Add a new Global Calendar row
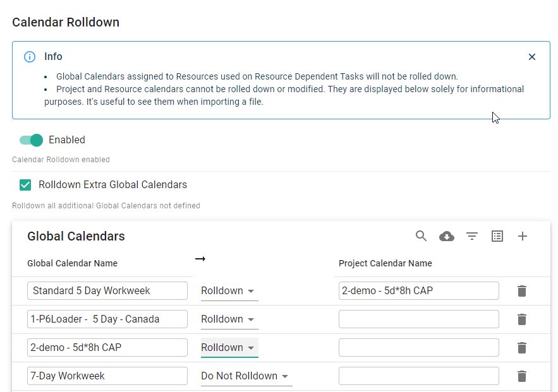This screenshot has height=392, width=558. click(x=523, y=236)
